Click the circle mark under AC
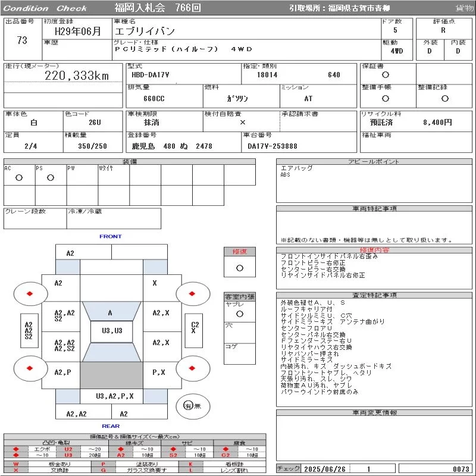The height and width of the screenshot is (476, 476). point(19,177)
